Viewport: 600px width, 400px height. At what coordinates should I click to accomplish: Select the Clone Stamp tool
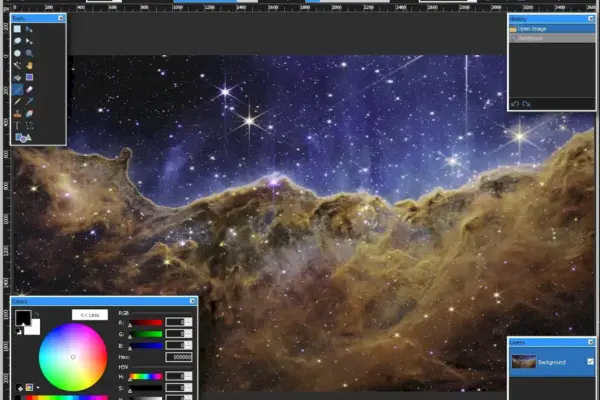pos(17,114)
